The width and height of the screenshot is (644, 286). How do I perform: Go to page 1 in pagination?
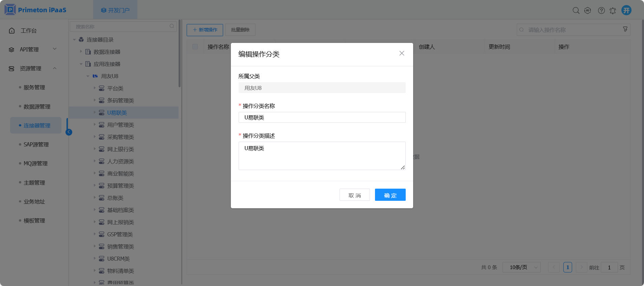(568, 267)
